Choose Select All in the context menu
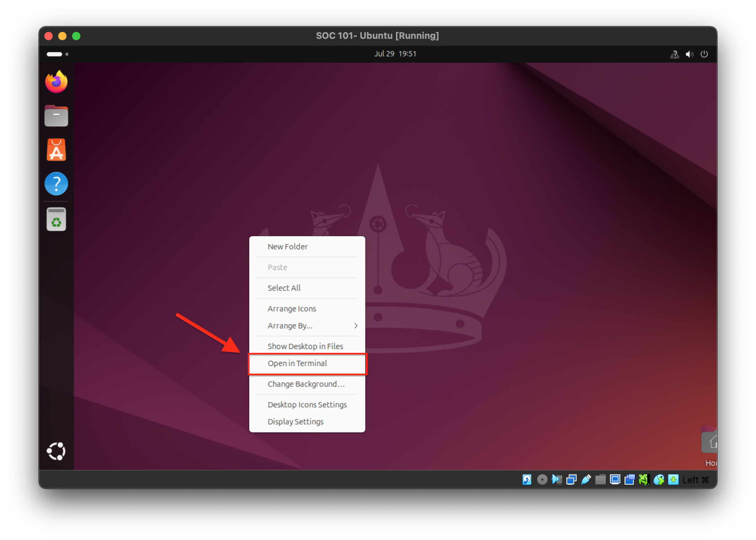 click(x=307, y=288)
